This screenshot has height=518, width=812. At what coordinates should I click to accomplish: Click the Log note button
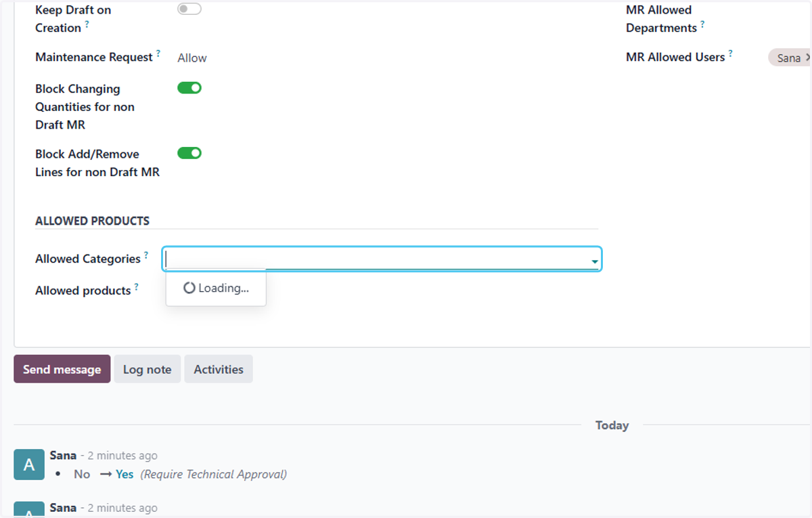(x=147, y=369)
